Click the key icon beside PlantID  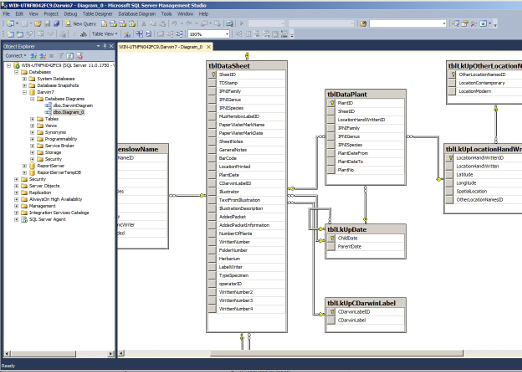331,103
